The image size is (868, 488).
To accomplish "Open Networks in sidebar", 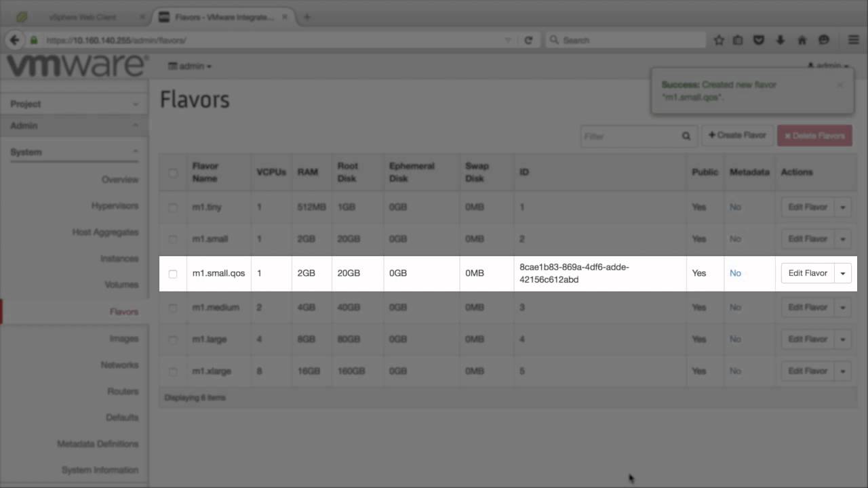I will pyautogui.click(x=119, y=365).
